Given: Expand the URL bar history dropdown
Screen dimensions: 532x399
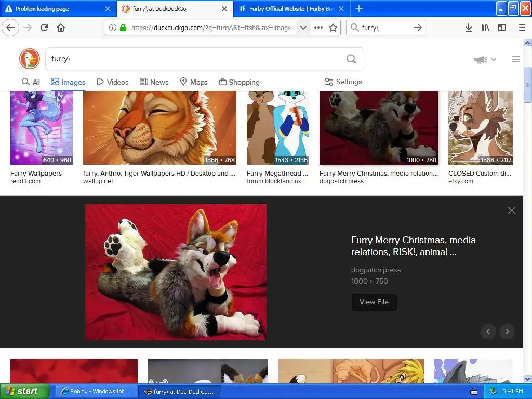Looking at the screenshot, I should (303, 28).
